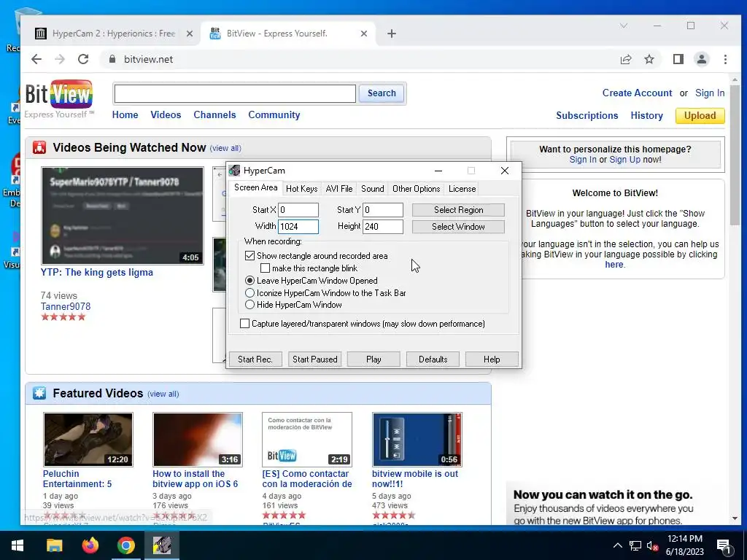The width and height of the screenshot is (747, 560).
Task: Switch to the Screen Area tab
Action: pos(256,187)
